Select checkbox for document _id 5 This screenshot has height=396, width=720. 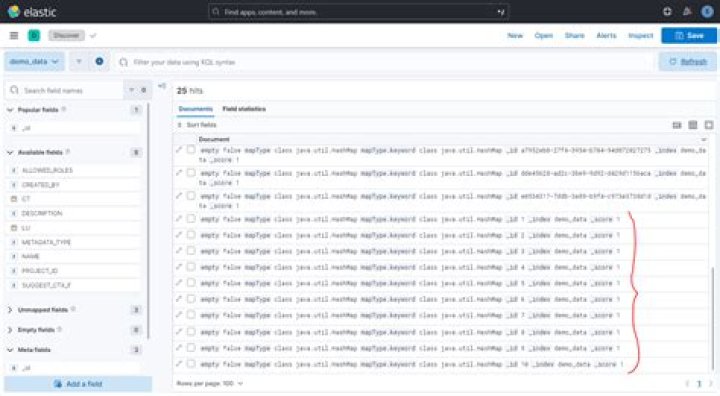point(191,283)
